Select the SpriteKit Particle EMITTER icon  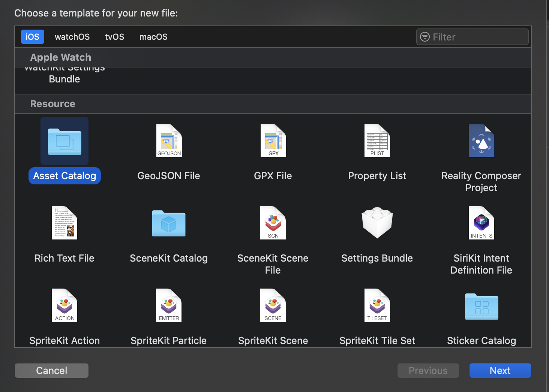click(x=169, y=305)
